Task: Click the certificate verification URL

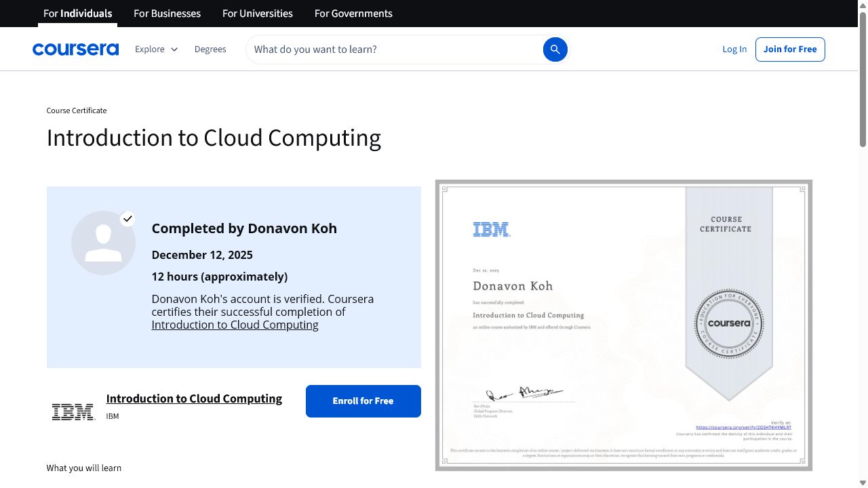Action: (x=744, y=428)
